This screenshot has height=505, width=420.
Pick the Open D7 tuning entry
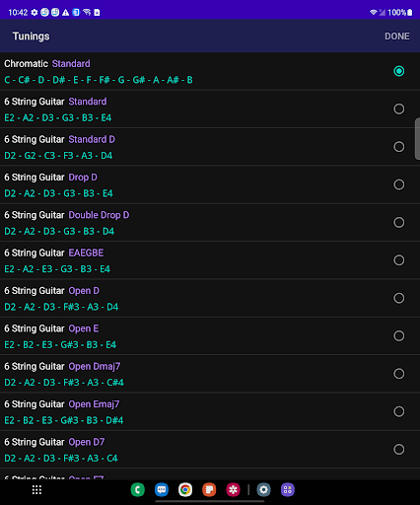tap(210, 450)
